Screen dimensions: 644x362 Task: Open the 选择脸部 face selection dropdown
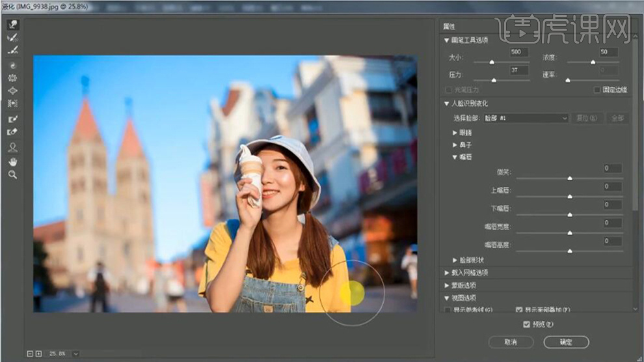[x=526, y=118]
